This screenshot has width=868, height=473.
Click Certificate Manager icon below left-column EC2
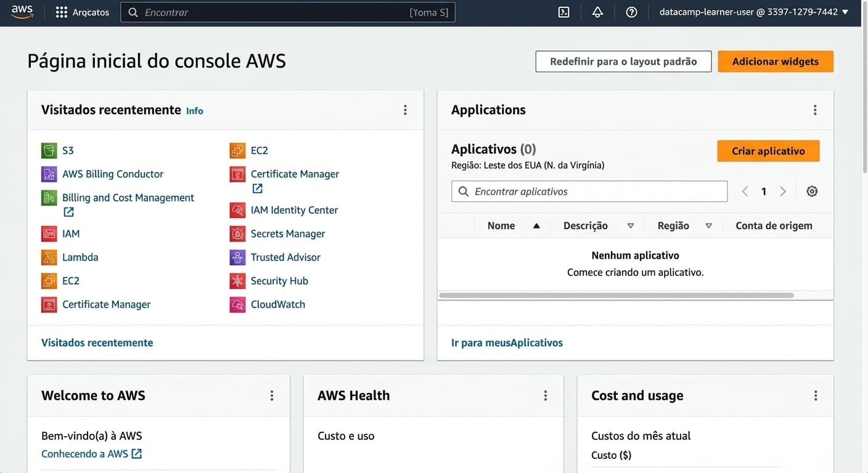[49, 304]
